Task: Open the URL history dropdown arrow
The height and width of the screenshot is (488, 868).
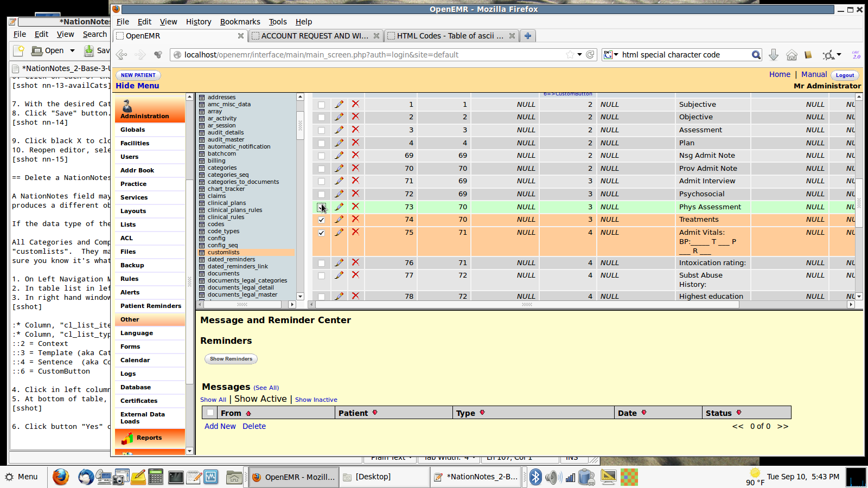Action: (x=579, y=55)
